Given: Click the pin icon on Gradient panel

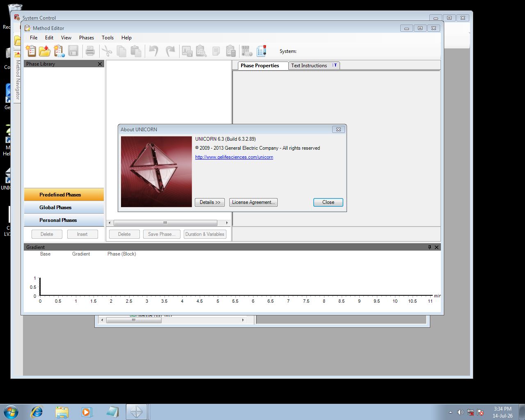Looking at the screenshot, I should (429, 247).
